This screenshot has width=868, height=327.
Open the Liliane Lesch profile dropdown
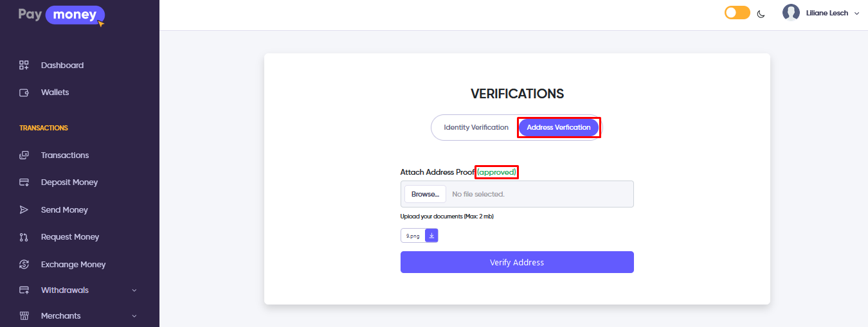820,13
